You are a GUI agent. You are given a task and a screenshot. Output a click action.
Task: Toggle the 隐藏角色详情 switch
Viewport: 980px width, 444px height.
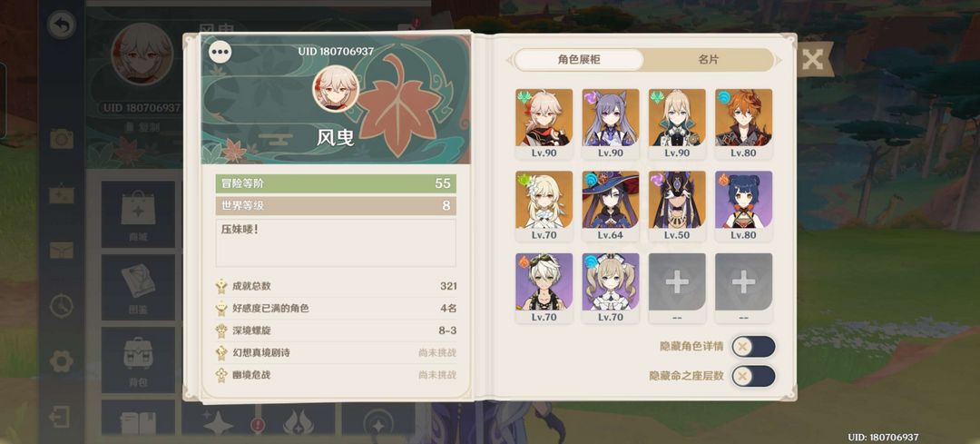753,347
